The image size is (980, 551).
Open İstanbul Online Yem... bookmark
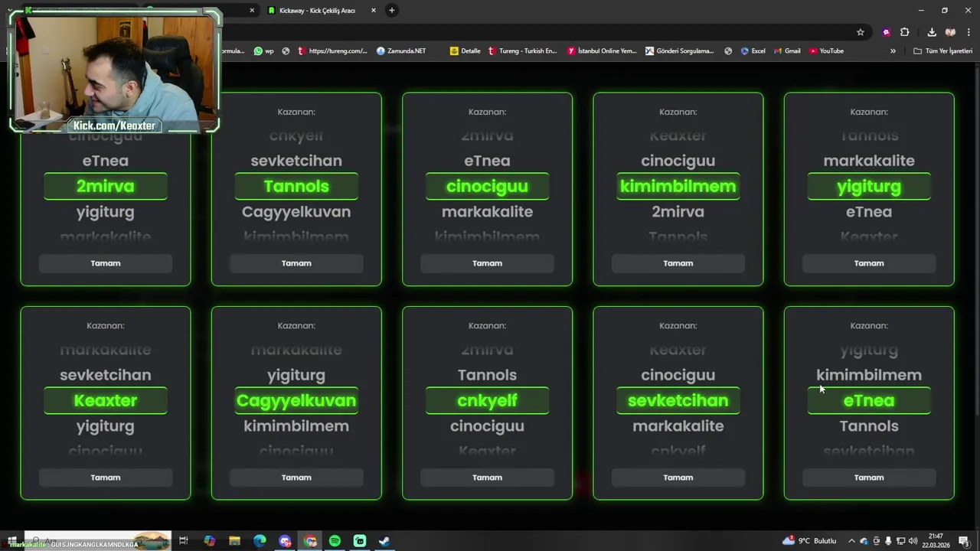tap(603, 51)
